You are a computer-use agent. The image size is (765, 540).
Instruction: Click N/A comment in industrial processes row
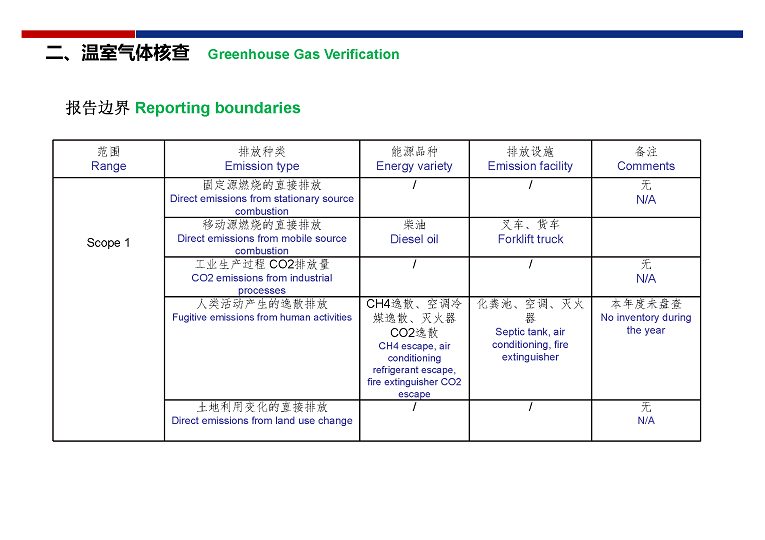[x=646, y=279]
